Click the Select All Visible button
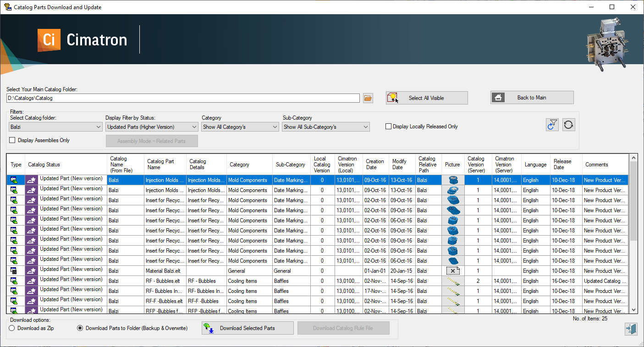 [x=427, y=98]
